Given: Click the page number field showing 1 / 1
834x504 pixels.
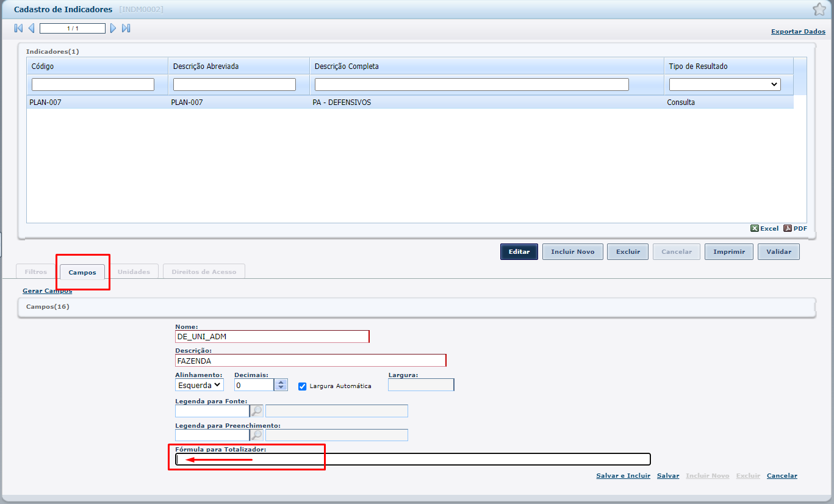Looking at the screenshot, I should (73, 28).
